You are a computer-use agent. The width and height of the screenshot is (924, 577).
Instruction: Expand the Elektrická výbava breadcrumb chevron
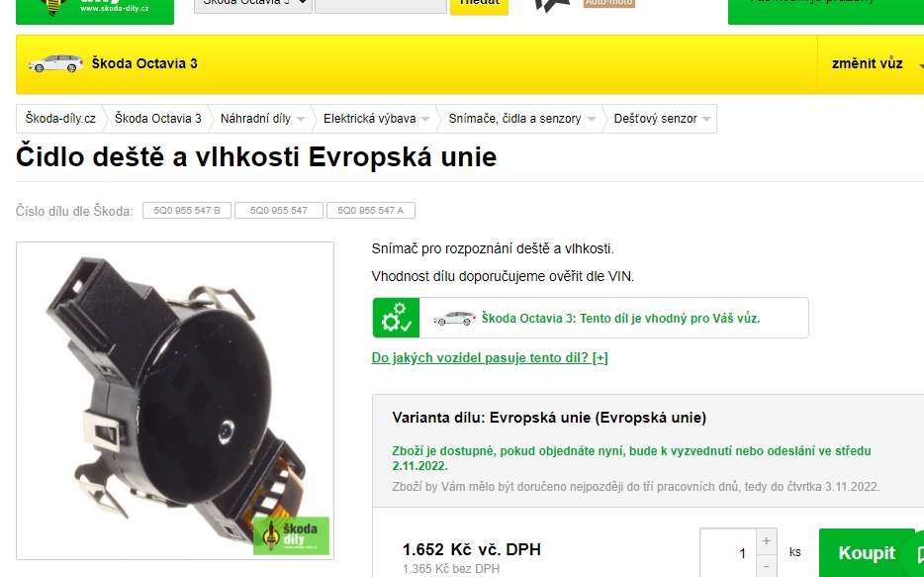[x=426, y=118]
